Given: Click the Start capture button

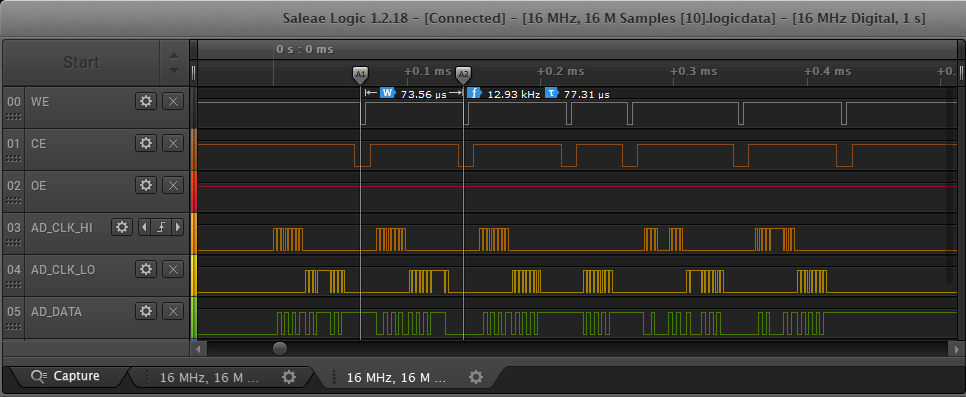Looking at the screenshot, I should tap(81, 62).
